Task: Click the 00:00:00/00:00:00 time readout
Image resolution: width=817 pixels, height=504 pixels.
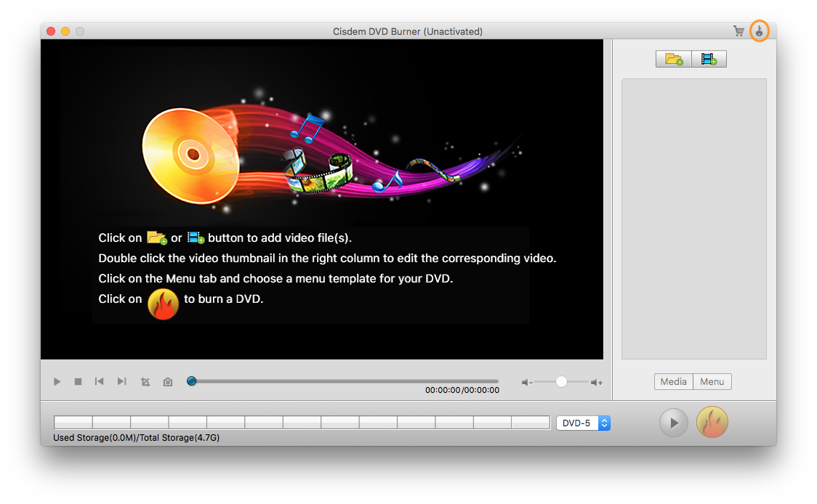Action: (x=462, y=390)
